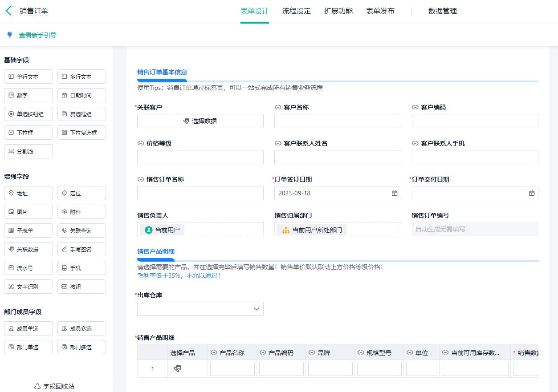The height and width of the screenshot is (392, 558).
Task: Add a 日期时间 field
Action: click(81, 95)
